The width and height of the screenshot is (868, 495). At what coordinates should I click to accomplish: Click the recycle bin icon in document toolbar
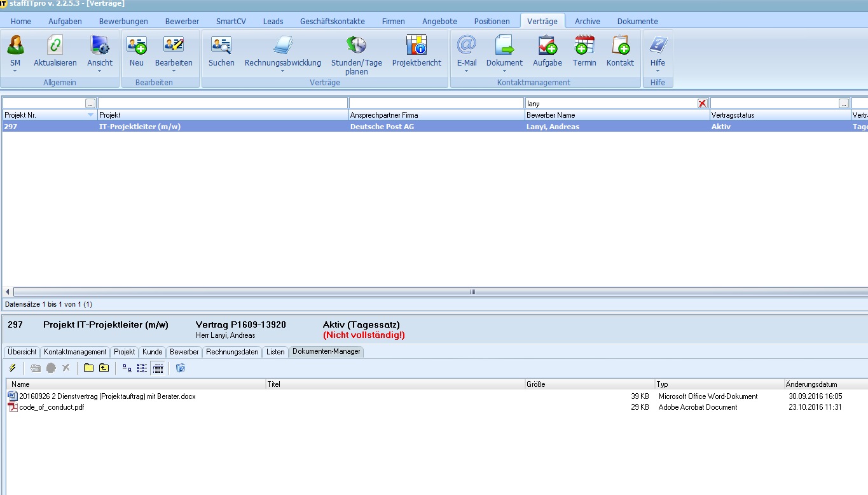(x=181, y=368)
